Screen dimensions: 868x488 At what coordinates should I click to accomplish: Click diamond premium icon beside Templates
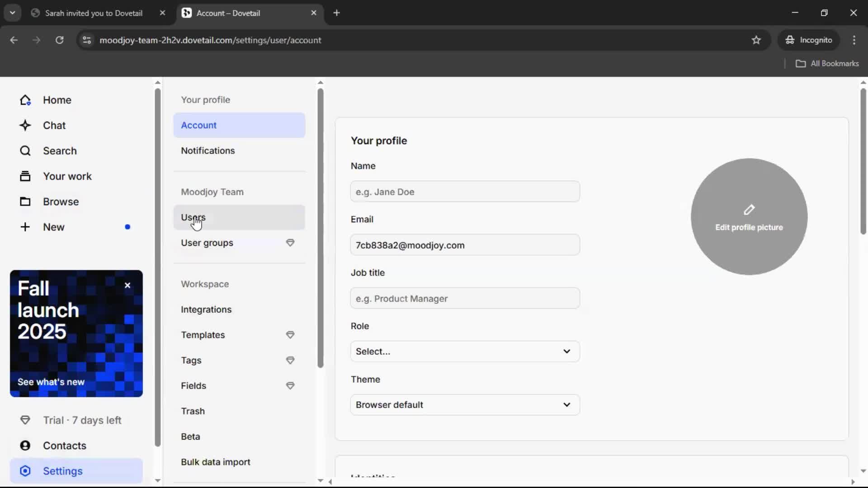(290, 335)
